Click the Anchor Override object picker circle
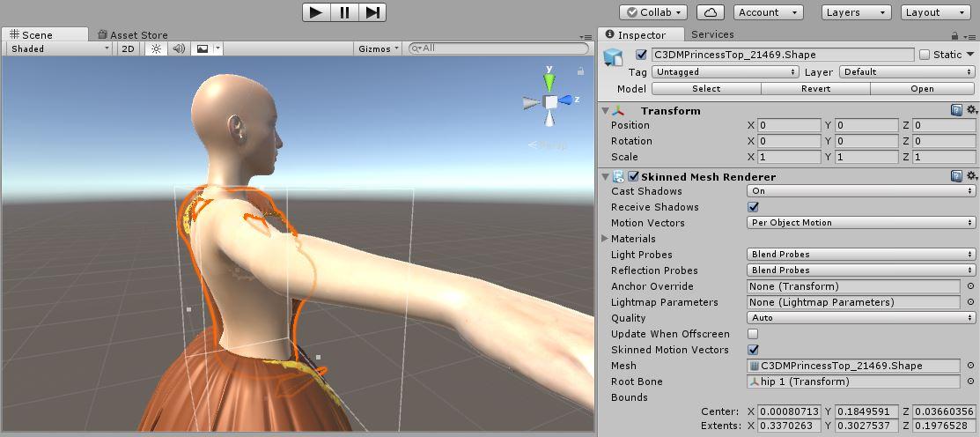980x437 pixels. point(970,286)
